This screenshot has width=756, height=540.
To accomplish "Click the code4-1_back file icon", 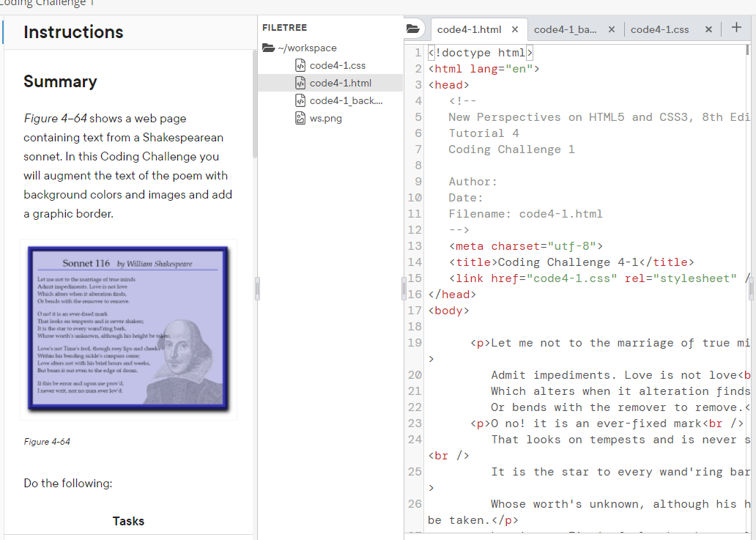I will (x=300, y=100).
